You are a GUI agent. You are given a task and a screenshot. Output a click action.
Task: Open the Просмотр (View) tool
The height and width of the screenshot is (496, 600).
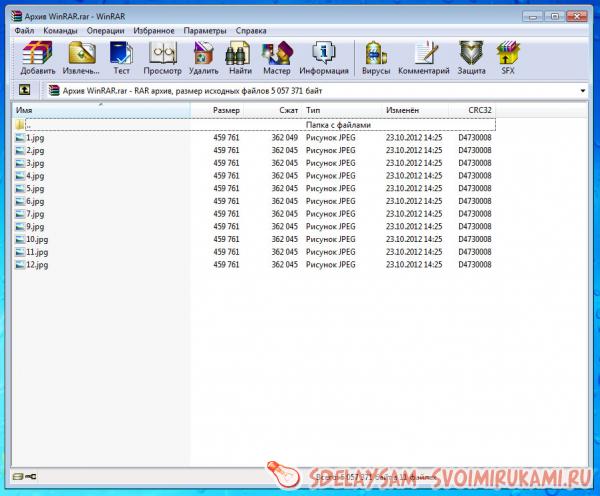tap(163, 56)
